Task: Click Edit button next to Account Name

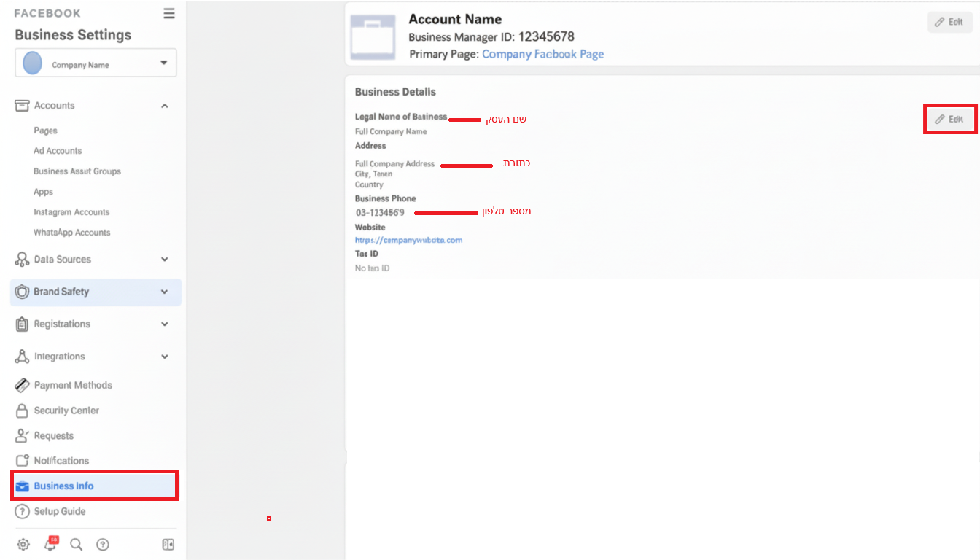Action: coord(949,22)
